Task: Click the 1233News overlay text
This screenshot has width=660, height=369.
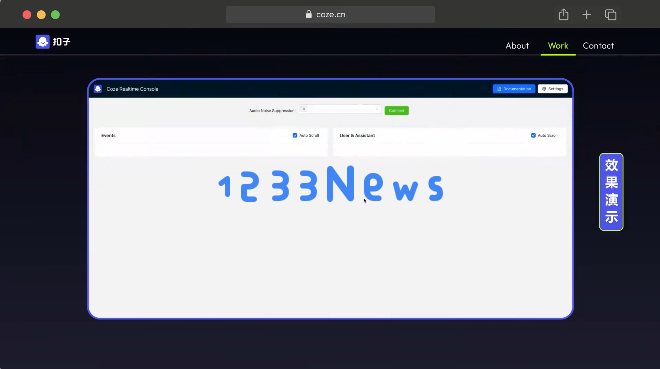Action: pyautogui.click(x=331, y=184)
